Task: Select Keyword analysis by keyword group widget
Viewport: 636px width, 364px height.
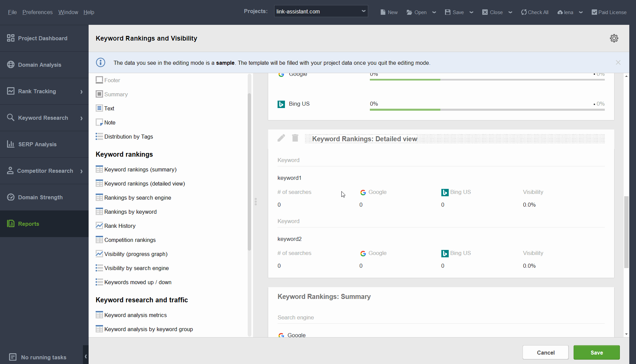Action: point(144,329)
